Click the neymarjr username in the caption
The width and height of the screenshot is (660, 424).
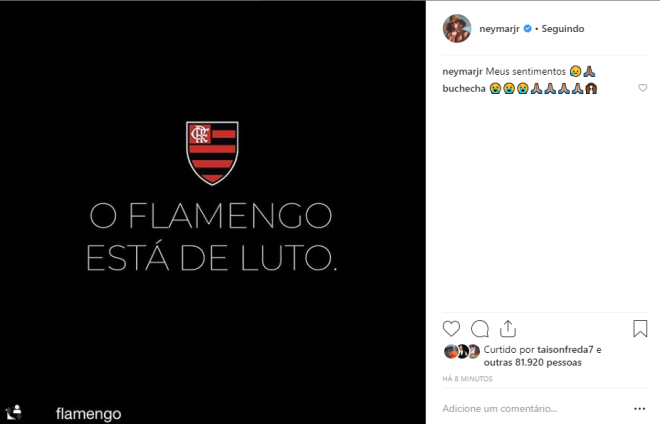pyautogui.click(x=462, y=72)
